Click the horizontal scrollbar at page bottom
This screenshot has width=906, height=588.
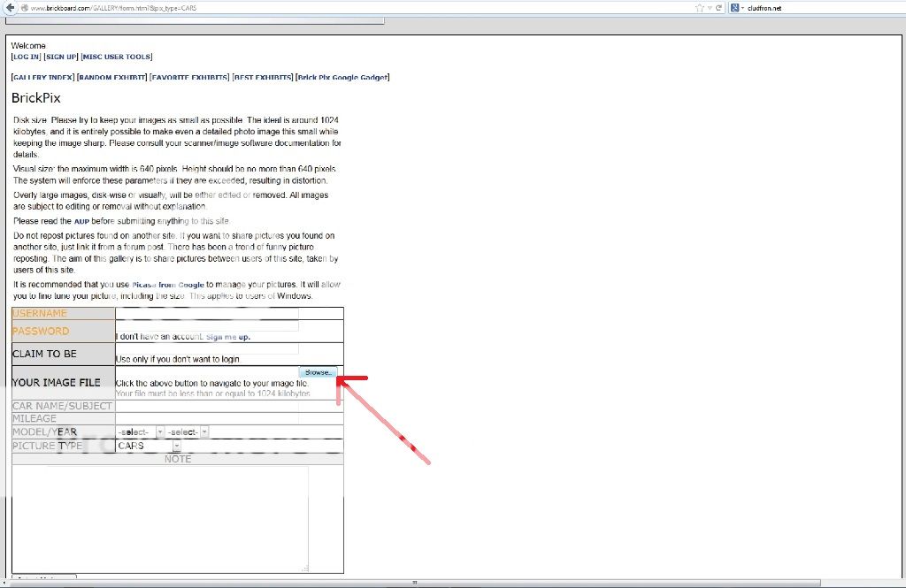tap(416, 583)
